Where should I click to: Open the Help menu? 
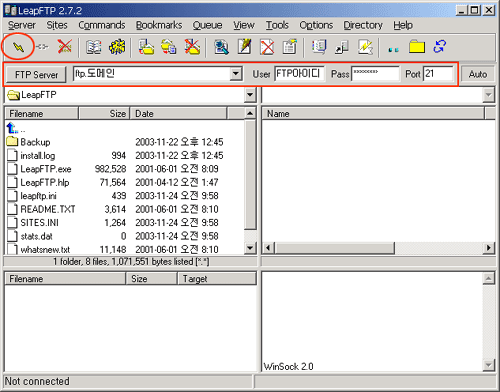coord(403,25)
